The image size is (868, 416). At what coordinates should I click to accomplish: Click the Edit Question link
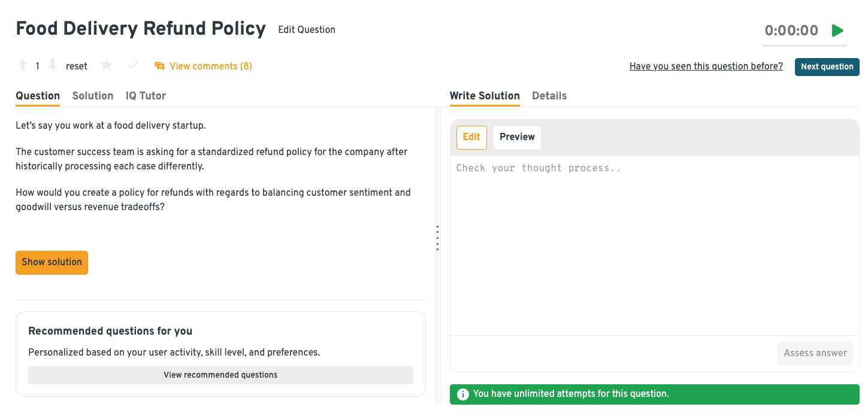click(x=307, y=30)
